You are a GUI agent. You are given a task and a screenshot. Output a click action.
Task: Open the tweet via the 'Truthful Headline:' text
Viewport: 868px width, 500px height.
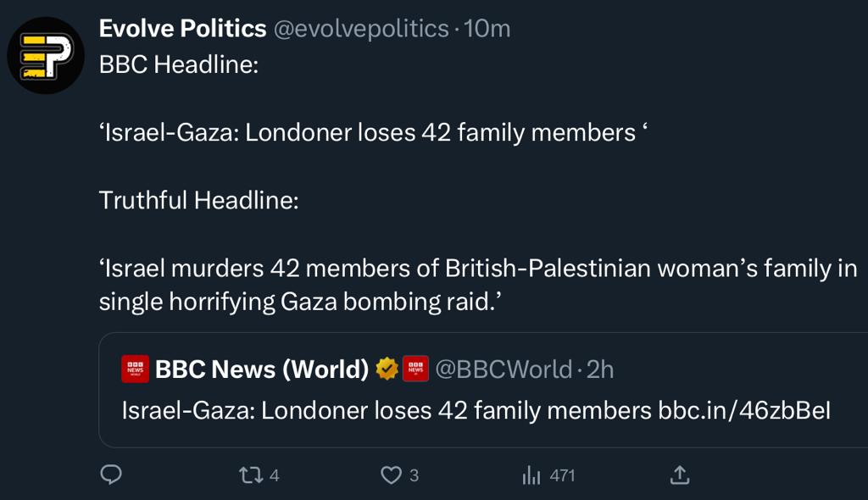[199, 201]
